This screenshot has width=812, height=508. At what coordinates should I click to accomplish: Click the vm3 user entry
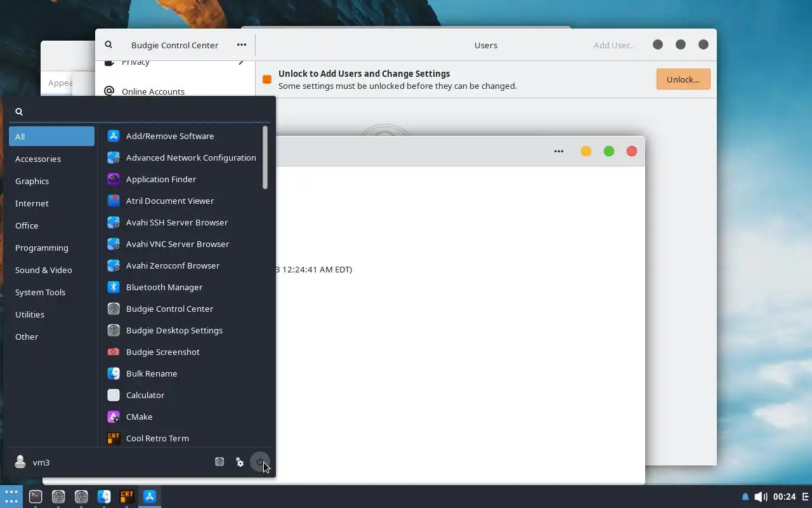(x=32, y=462)
